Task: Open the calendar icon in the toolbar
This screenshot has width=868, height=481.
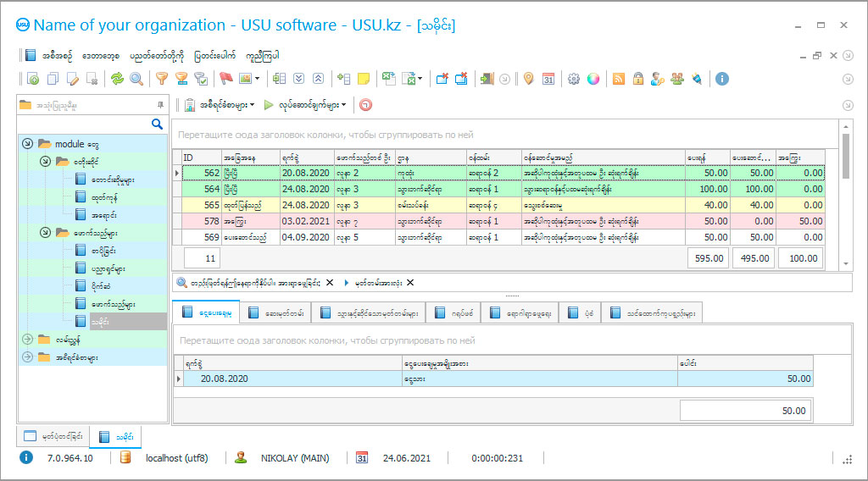Action: click(x=548, y=79)
